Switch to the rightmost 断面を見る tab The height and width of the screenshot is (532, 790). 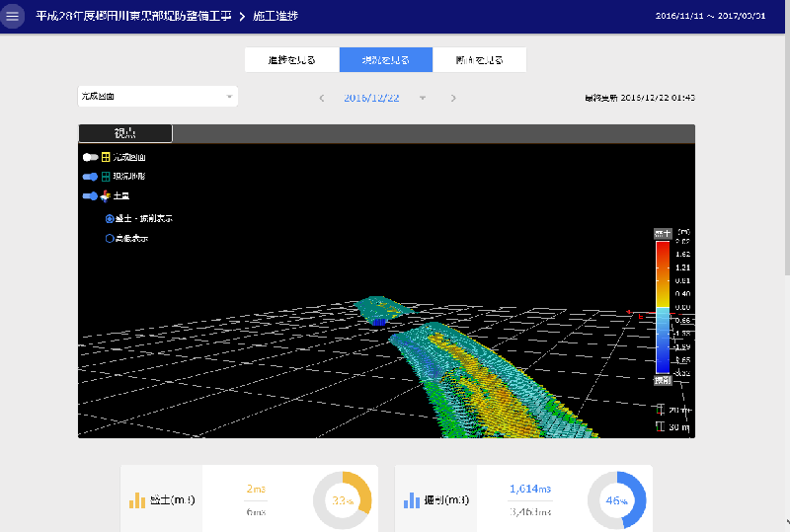tap(479, 60)
